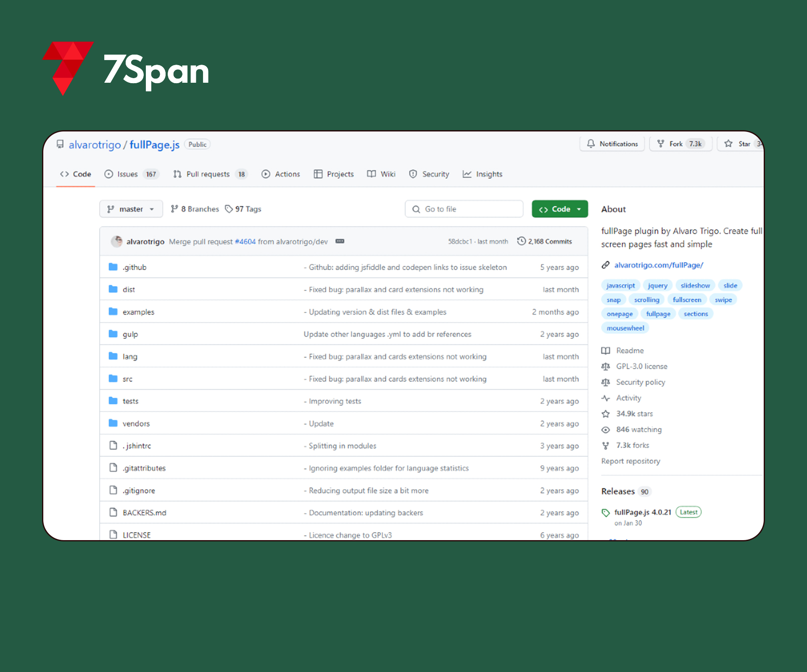Open the dist folder
The width and height of the screenshot is (807, 672).
tap(129, 289)
